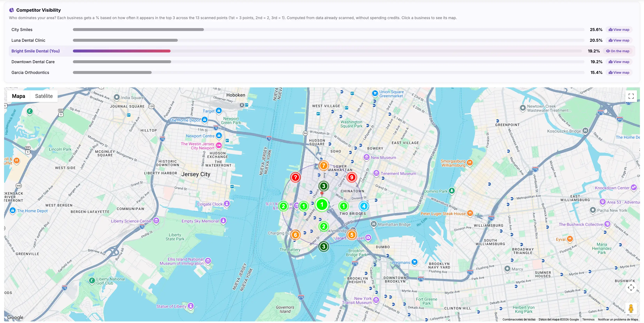This screenshot has height=323, width=644.
Task: Open Notificar un problema de Maps
Action: (x=618, y=319)
